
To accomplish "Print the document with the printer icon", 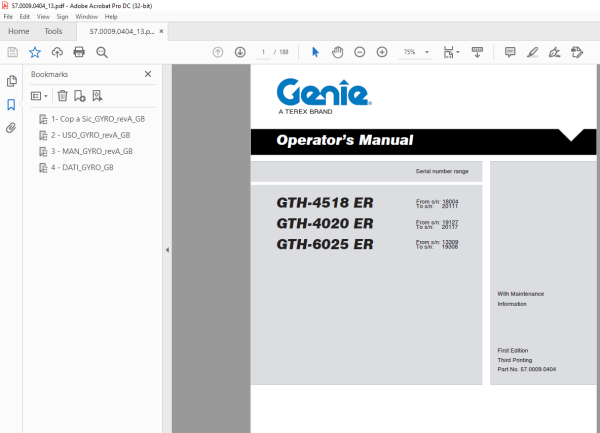I will click(x=79, y=52).
